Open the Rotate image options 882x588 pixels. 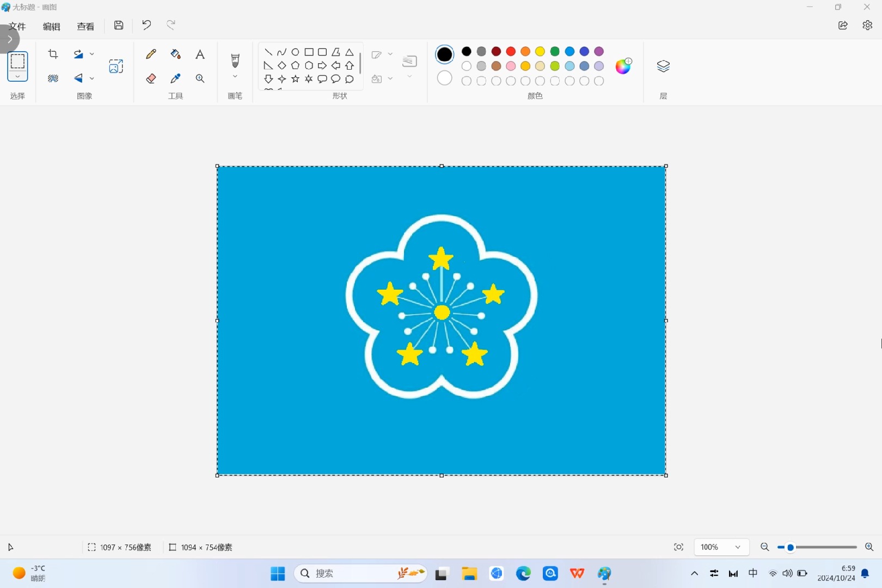pyautogui.click(x=78, y=54)
